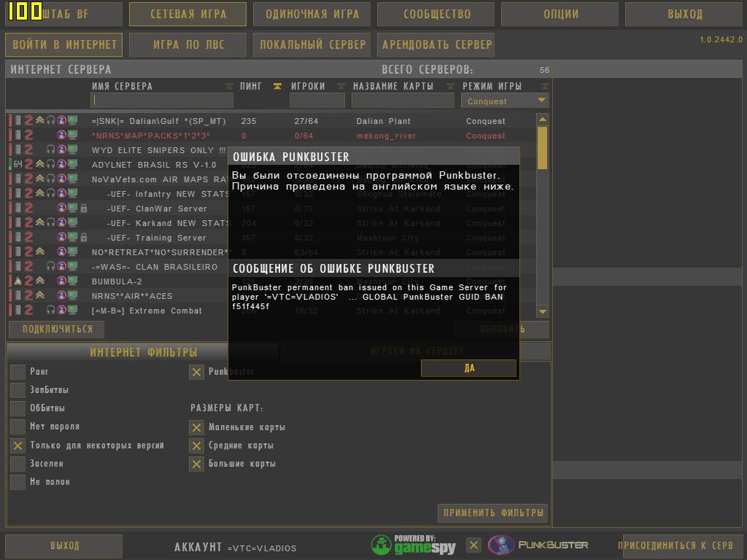Click the rank chevrons icon on NO*RETREAT*NO*SURRENDER row
747x560 pixels.
pyautogui.click(x=40, y=252)
